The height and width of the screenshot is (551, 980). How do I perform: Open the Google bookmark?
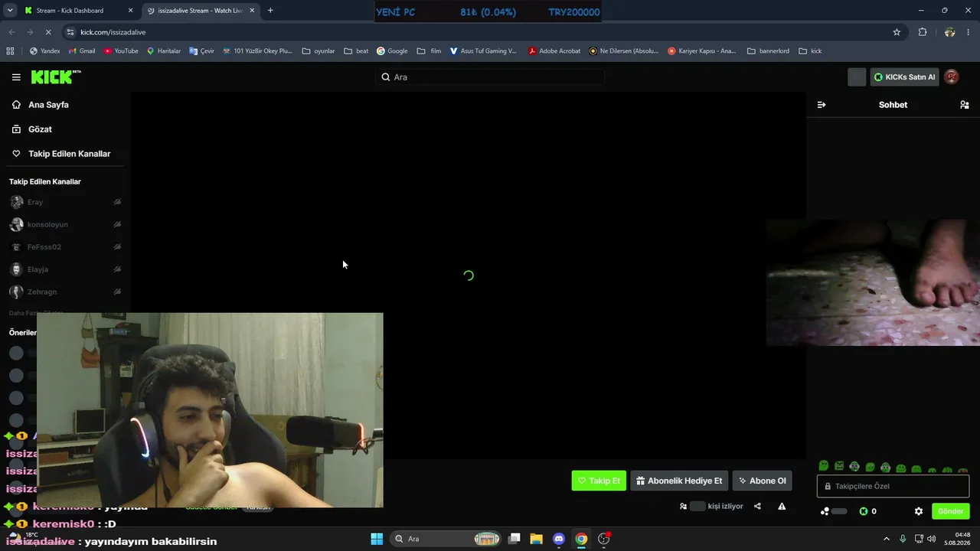(392, 51)
